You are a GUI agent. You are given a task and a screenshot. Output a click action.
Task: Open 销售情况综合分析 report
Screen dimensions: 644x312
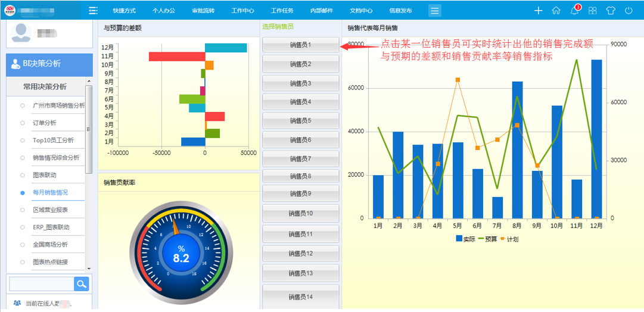tap(56, 158)
